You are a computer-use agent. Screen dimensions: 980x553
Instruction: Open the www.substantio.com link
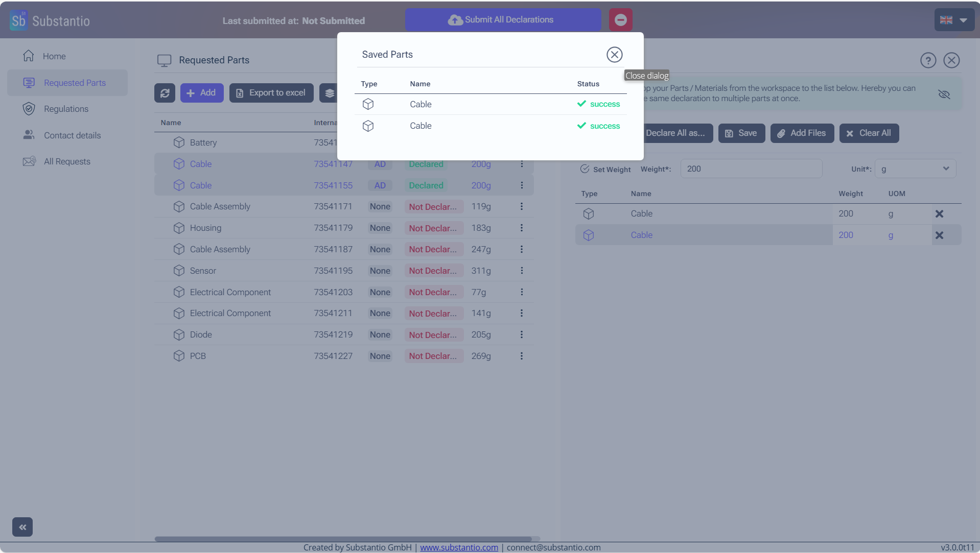click(459, 547)
